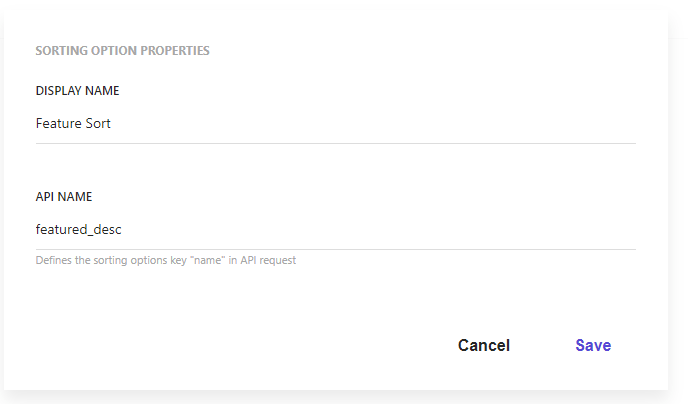Click the Sorting Option Properties heading
This screenshot has height=404, width=688.
[x=122, y=50]
